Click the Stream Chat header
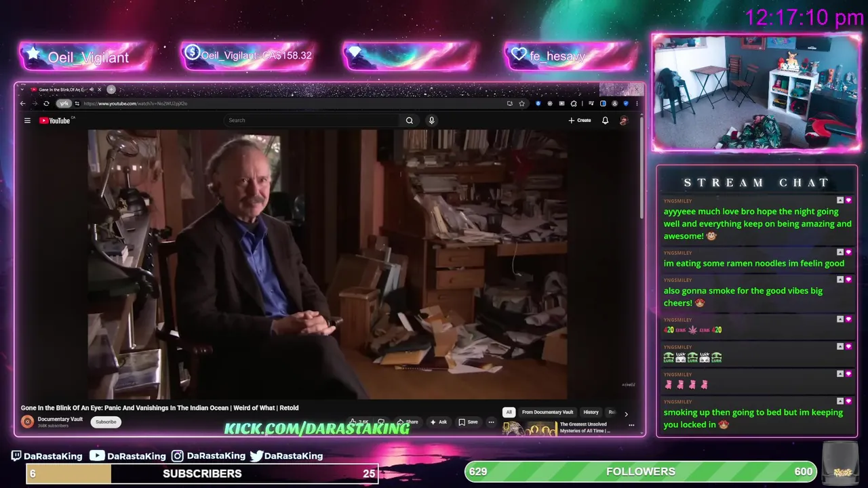 point(757,182)
